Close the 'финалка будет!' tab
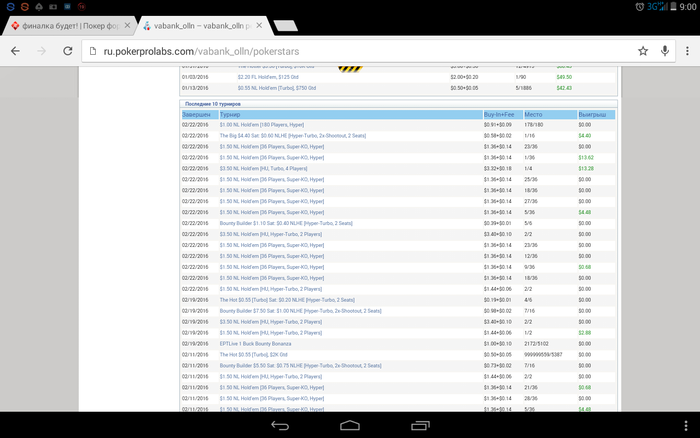This screenshot has height=438, width=700. [x=127, y=25]
